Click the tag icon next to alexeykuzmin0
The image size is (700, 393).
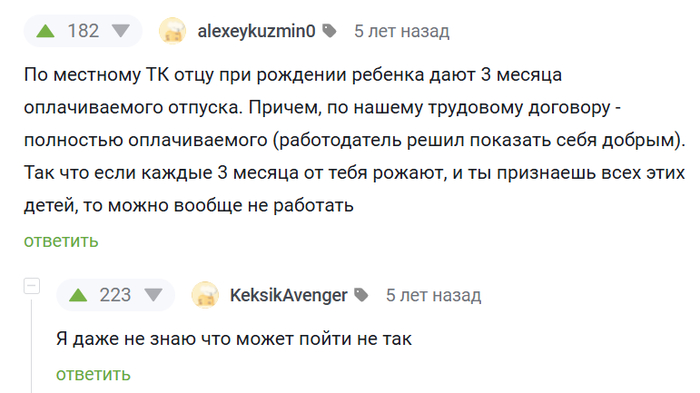[x=329, y=31]
